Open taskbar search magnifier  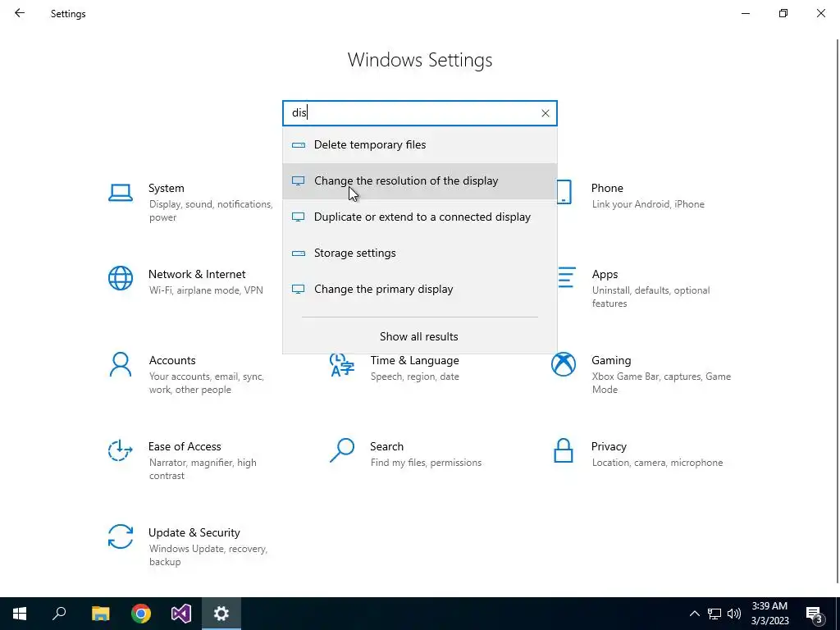click(x=60, y=614)
